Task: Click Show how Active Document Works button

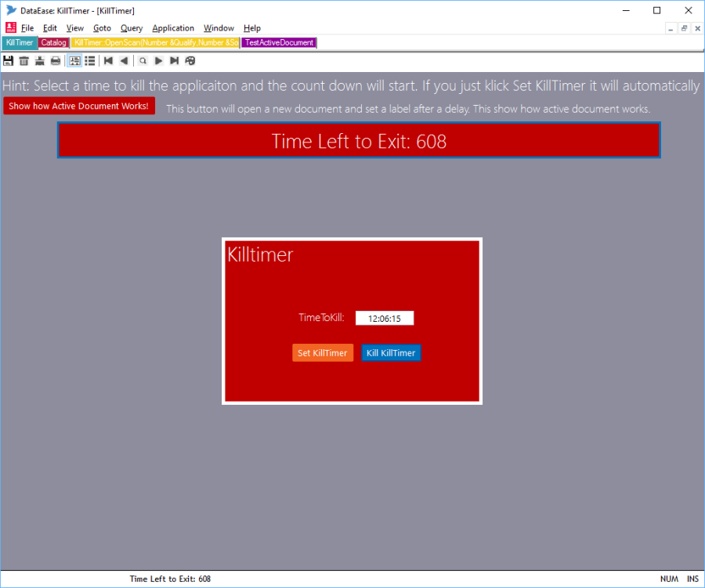Action: (79, 106)
